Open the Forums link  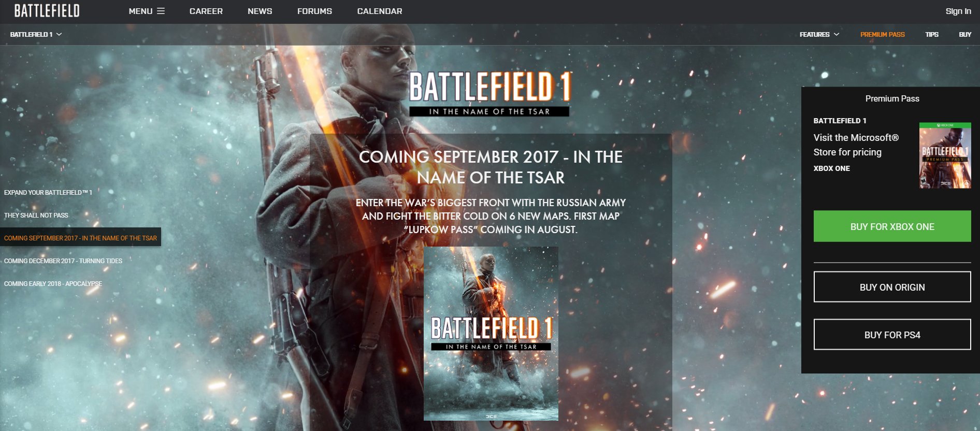314,11
